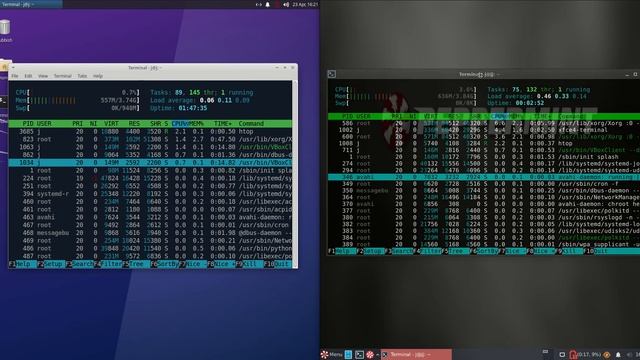Click the scrollbar of the left Terminal window
Image resolution: width=640 pixels, height=360 pixels.
tap(295, 174)
